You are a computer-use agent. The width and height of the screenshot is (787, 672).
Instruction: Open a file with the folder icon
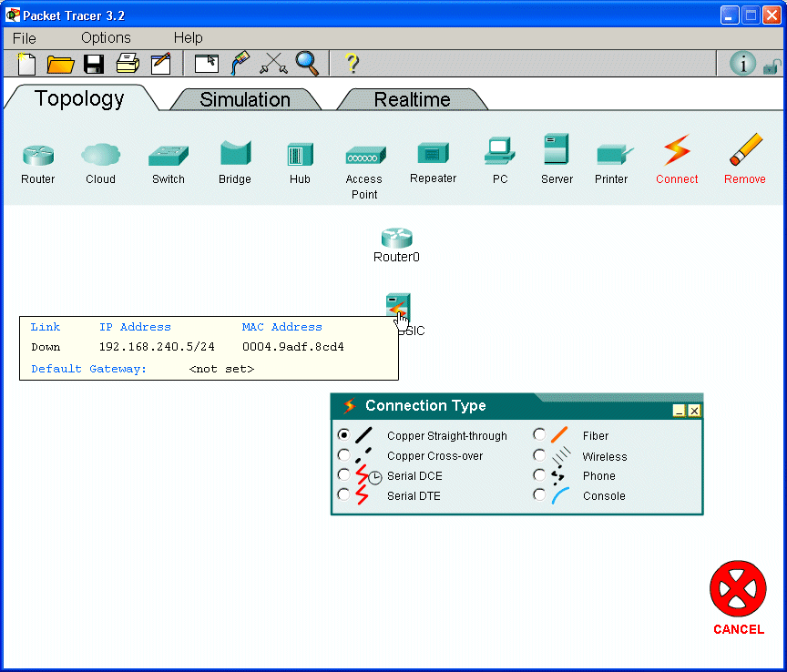point(60,65)
